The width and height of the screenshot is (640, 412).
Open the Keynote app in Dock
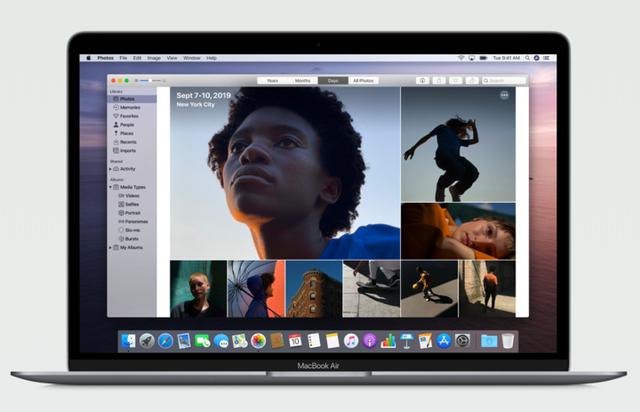(x=407, y=341)
